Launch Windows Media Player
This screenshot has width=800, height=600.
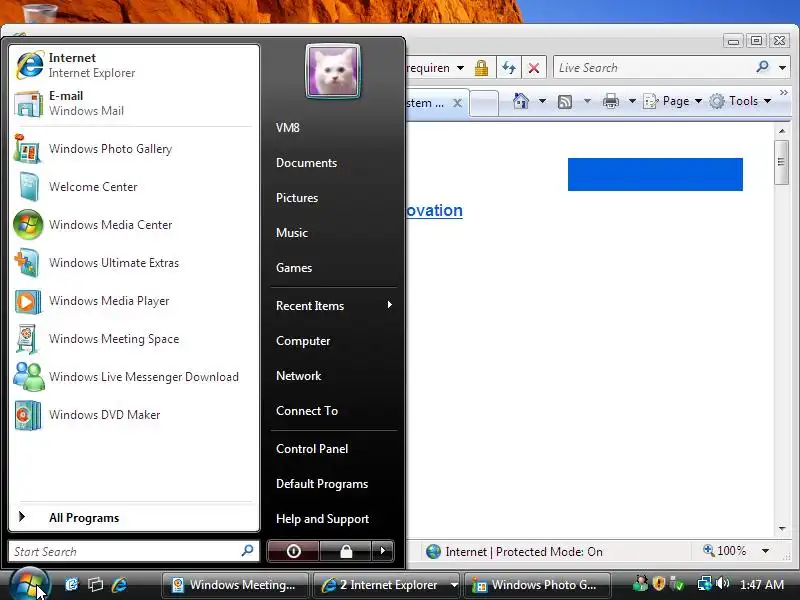(134, 301)
